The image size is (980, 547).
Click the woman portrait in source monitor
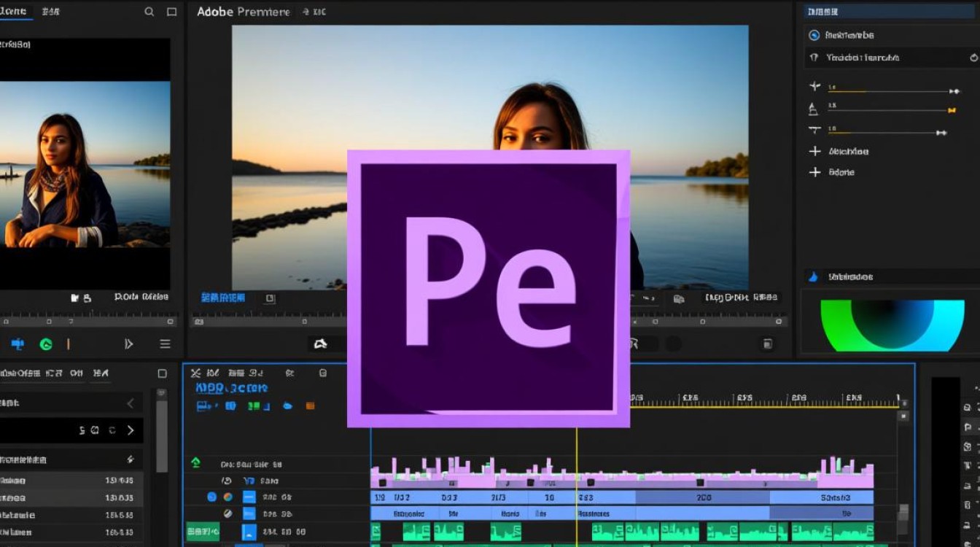(60, 180)
